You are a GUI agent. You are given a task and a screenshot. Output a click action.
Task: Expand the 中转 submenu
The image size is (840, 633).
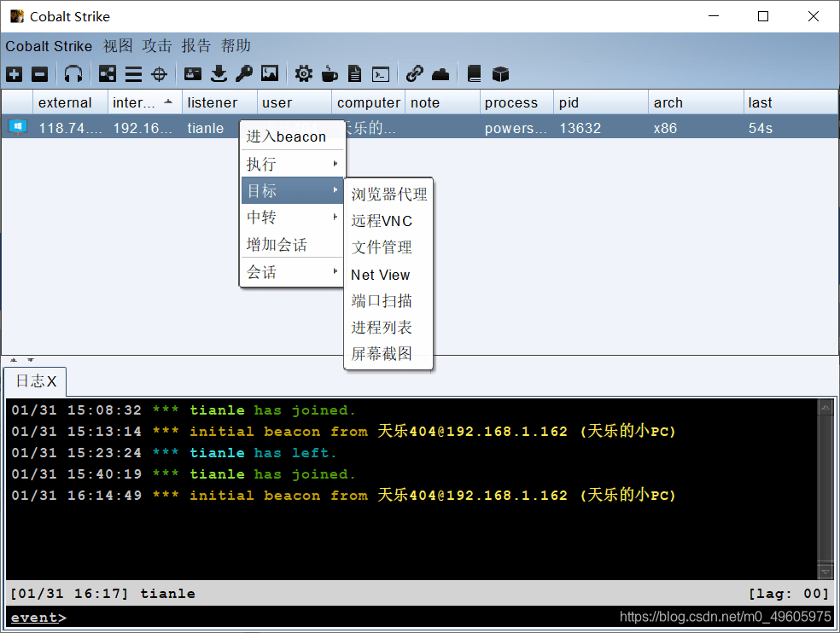[293, 218]
